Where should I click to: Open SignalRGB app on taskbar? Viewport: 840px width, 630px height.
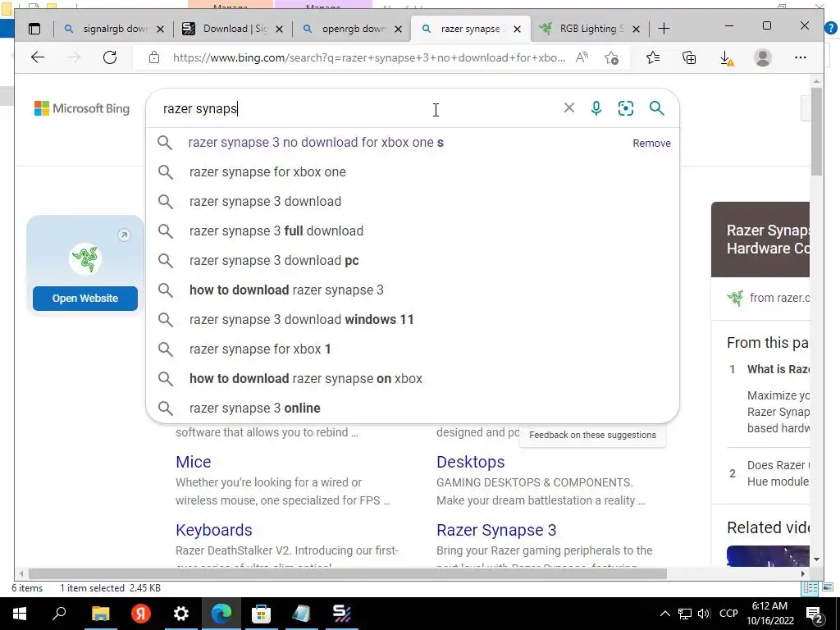click(342, 614)
